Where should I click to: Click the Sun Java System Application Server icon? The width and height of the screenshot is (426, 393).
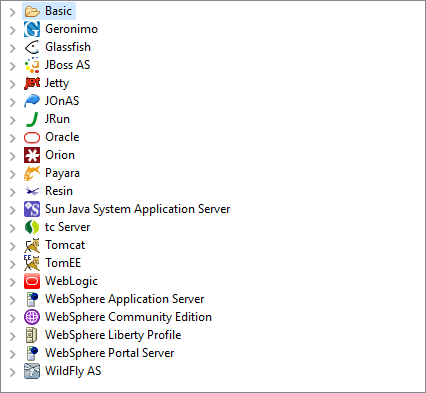[x=32, y=209]
